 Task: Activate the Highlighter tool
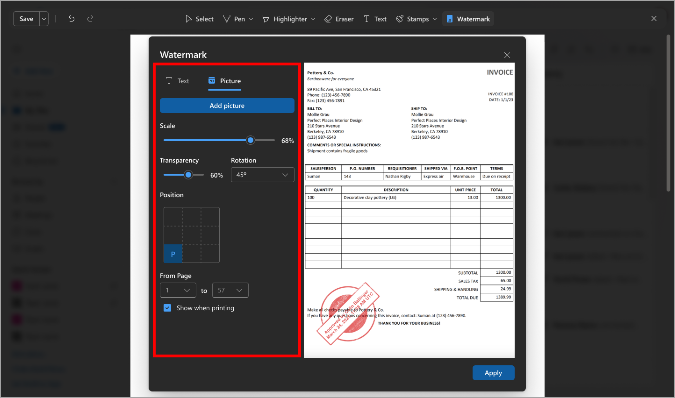click(289, 19)
